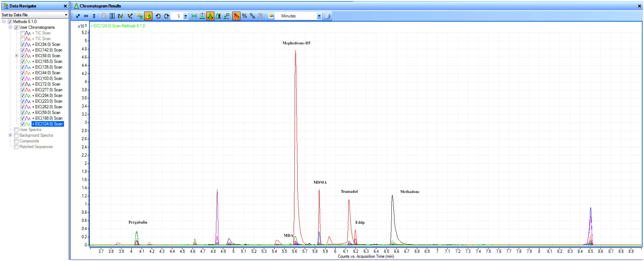
Task: Click the unzoom magnifier icon
Action: 104,16
